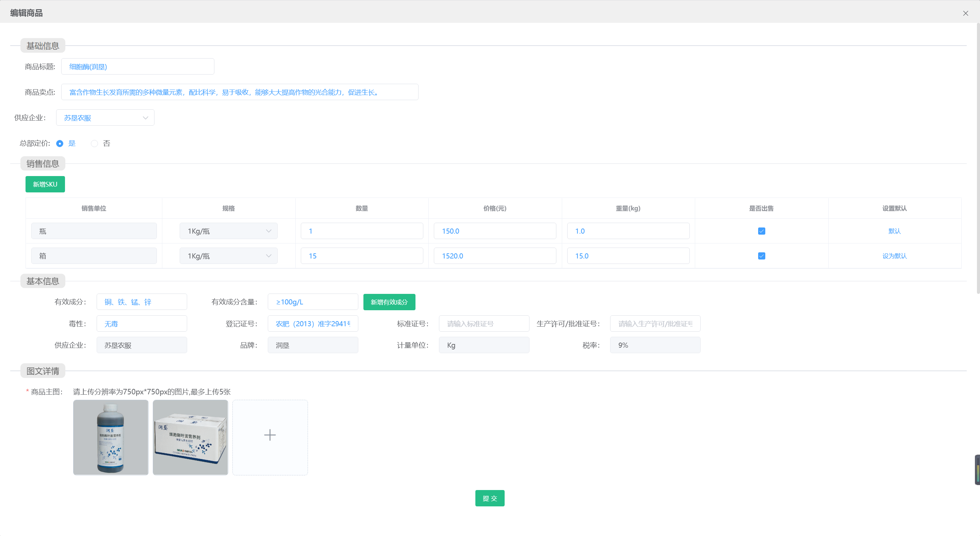
Task: Click 默认 link in the 瓶 row
Action: (894, 231)
